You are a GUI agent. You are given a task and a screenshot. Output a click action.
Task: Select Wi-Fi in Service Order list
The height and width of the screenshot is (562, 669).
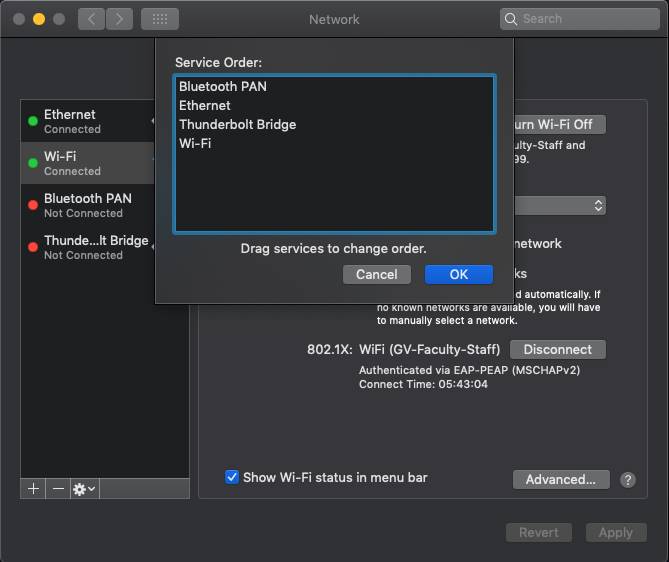tap(195, 143)
